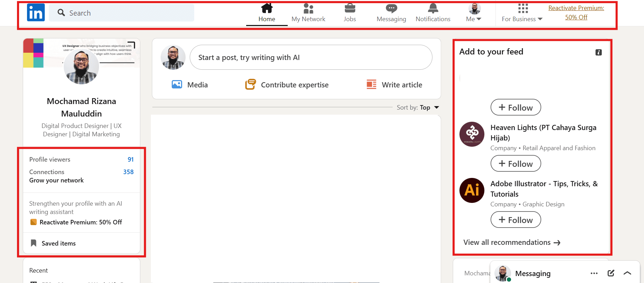Follow Adobe Illustrator Tips page
The image size is (644, 283).
point(516,220)
